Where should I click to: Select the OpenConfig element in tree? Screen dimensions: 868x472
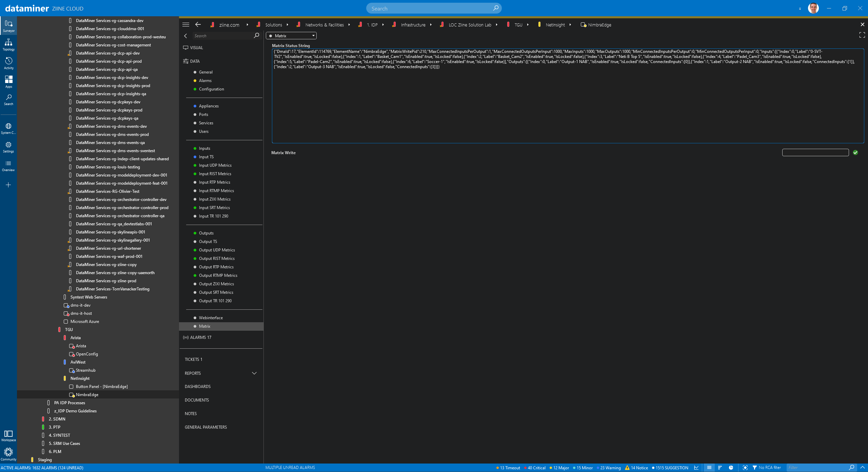click(x=87, y=354)
